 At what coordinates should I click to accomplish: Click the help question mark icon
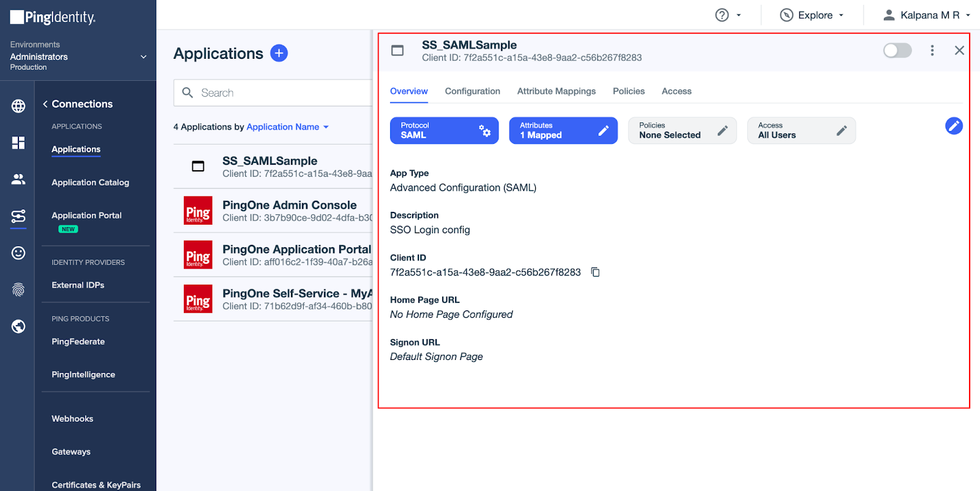[722, 15]
